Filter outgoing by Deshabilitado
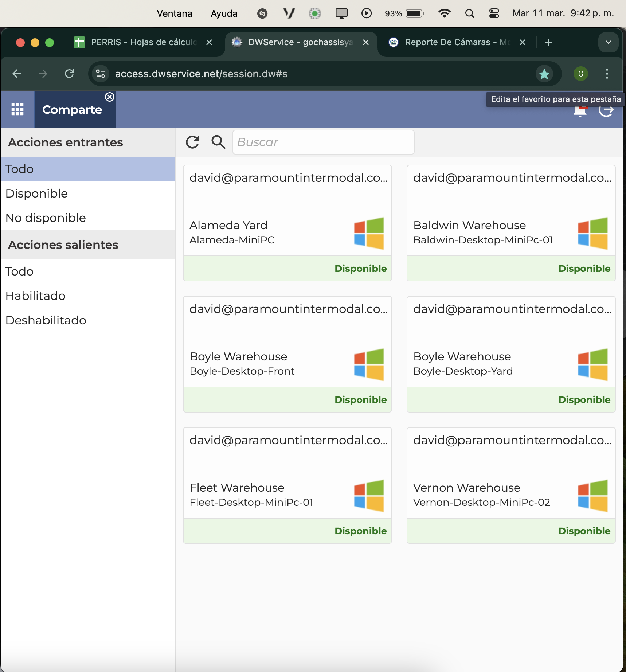This screenshot has width=626, height=672. [x=88, y=320]
